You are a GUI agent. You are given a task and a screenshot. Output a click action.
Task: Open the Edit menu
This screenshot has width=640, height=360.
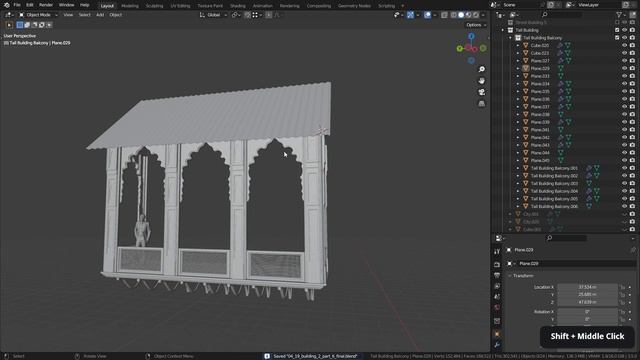[30, 5]
